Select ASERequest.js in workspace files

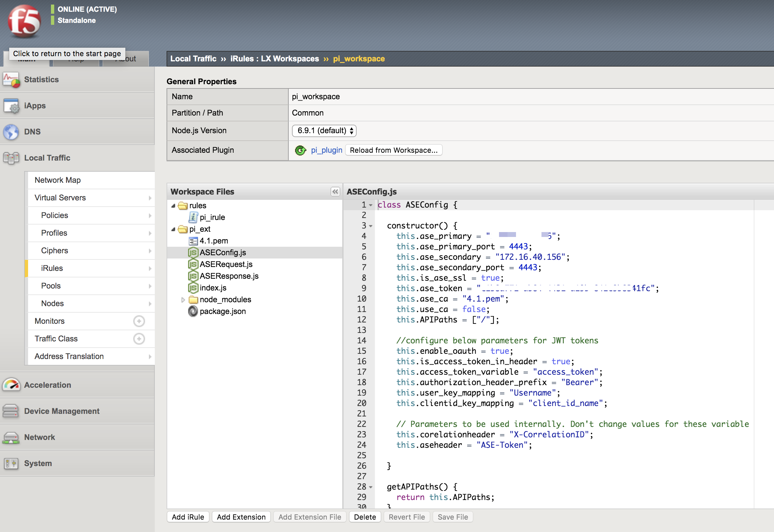(x=226, y=264)
